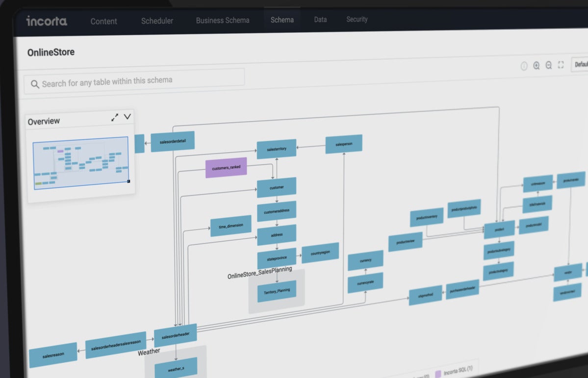Open the Content tab
This screenshot has width=588, height=378.
(103, 22)
